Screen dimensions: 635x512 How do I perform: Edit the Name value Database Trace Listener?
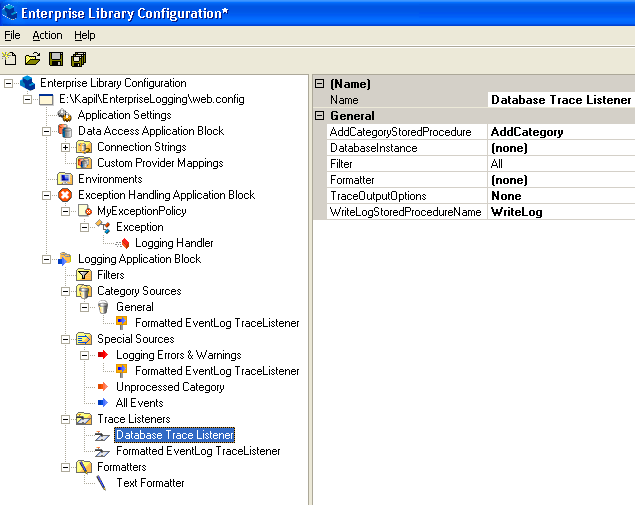pyautogui.click(x=561, y=100)
